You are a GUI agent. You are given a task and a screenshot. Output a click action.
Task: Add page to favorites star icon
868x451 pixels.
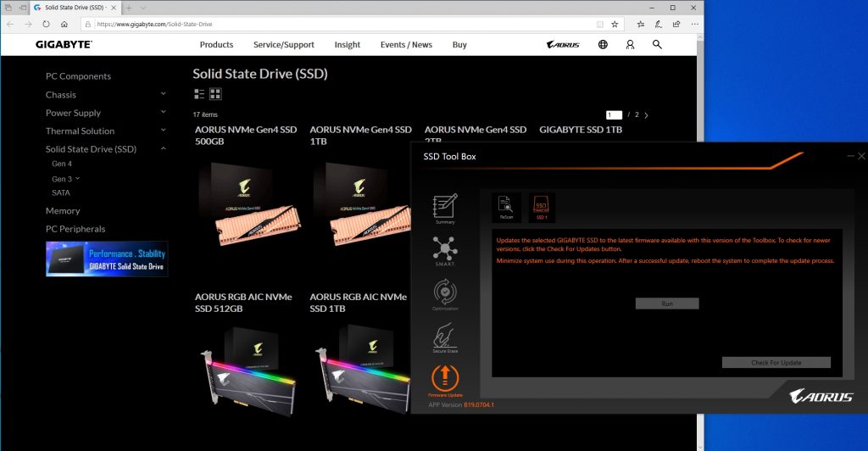615,25
